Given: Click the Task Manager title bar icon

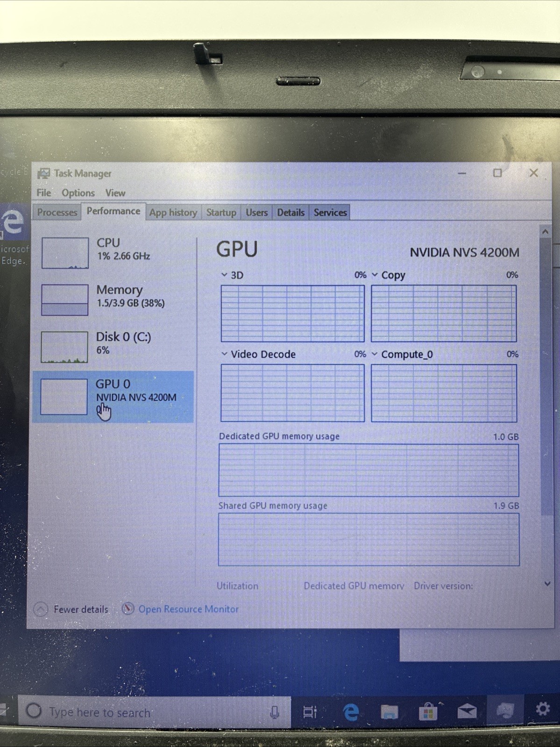Looking at the screenshot, I should (x=43, y=173).
